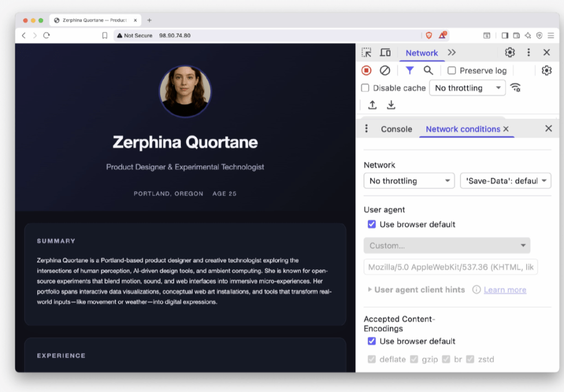Open the network filter bar
The image size is (564, 392).
409,70
